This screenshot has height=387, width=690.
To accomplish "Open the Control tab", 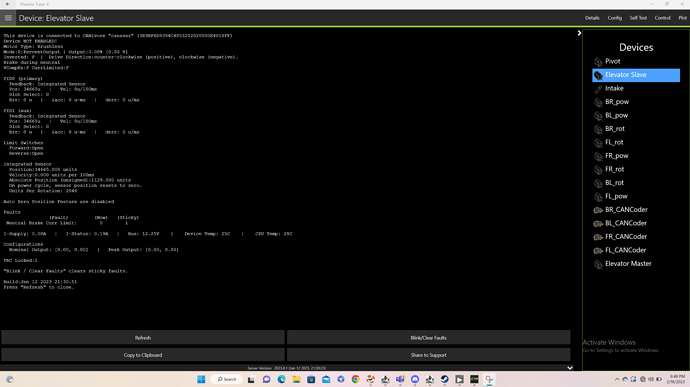I will point(662,18).
